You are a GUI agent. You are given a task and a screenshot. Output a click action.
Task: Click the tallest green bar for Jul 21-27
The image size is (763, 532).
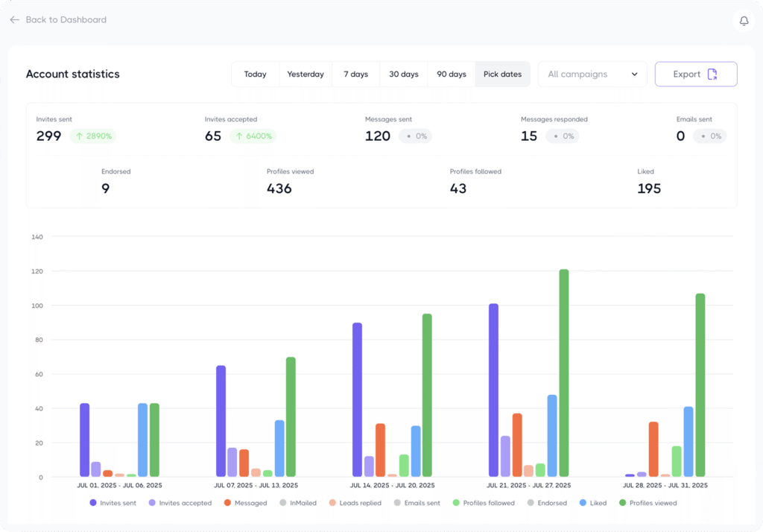click(563, 373)
